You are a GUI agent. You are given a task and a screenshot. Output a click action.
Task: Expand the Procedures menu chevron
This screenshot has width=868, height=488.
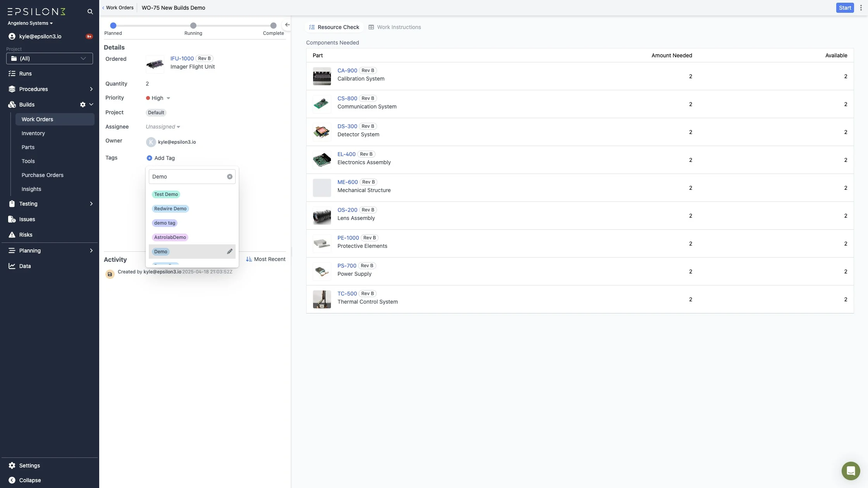(91, 89)
